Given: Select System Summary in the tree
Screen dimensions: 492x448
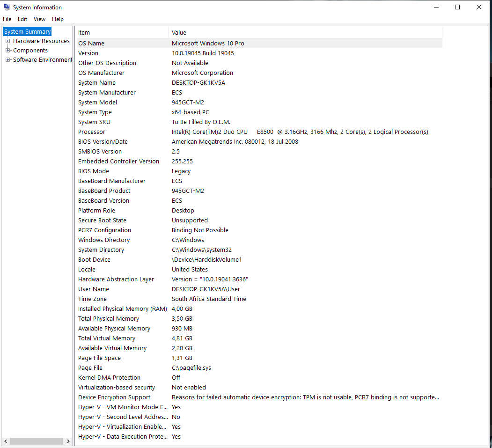Looking at the screenshot, I should pos(27,32).
